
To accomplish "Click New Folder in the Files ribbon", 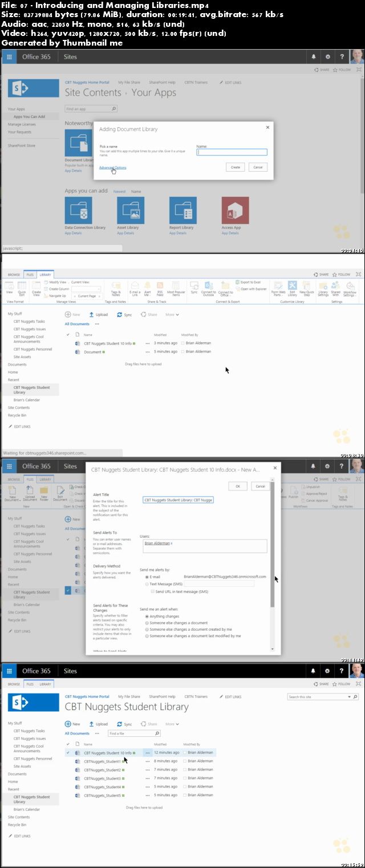I will [x=44, y=493].
